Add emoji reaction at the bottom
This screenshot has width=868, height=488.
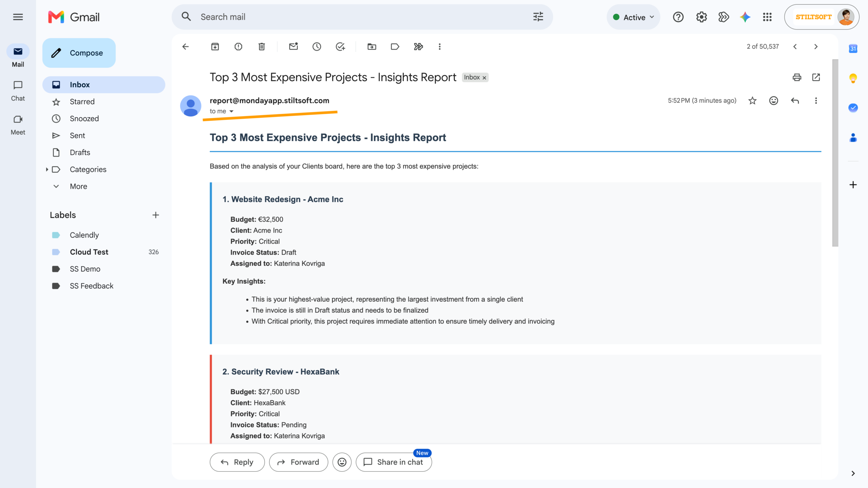coord(342,462)
